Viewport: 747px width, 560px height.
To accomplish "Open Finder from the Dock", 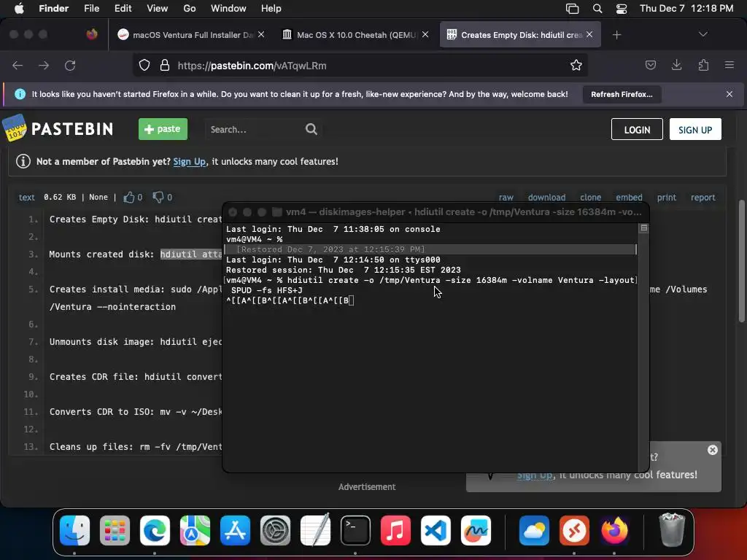I will [75, 531].
